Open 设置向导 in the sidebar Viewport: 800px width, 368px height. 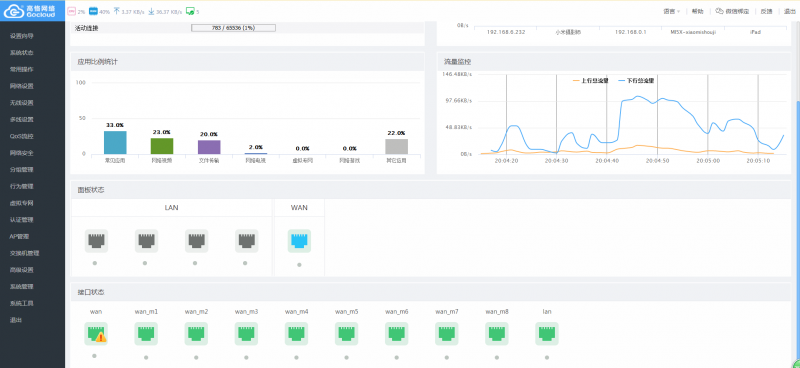[21, 36]
